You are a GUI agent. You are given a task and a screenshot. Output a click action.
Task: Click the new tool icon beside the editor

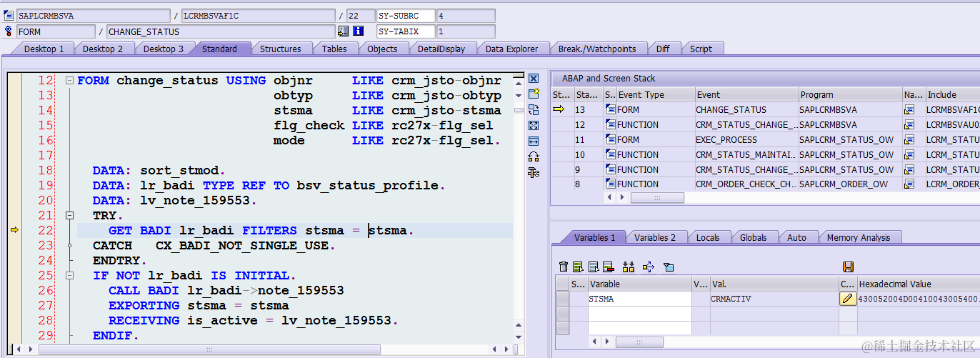(533, 94)
